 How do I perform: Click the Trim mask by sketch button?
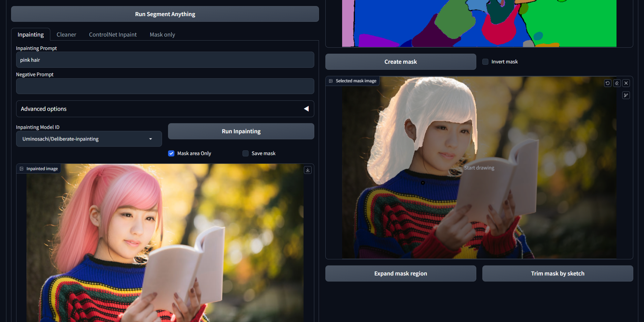pyautogui.click(x=557, y=273)
